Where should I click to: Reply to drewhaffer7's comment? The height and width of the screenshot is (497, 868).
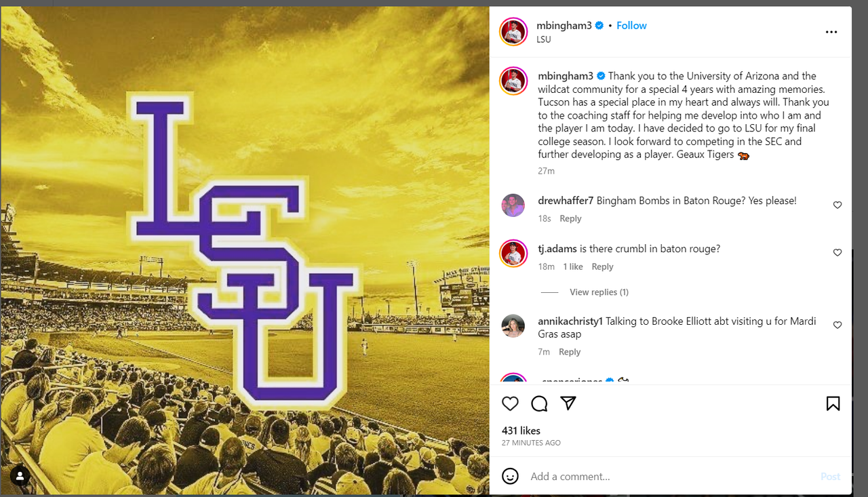tap(570, 218)
